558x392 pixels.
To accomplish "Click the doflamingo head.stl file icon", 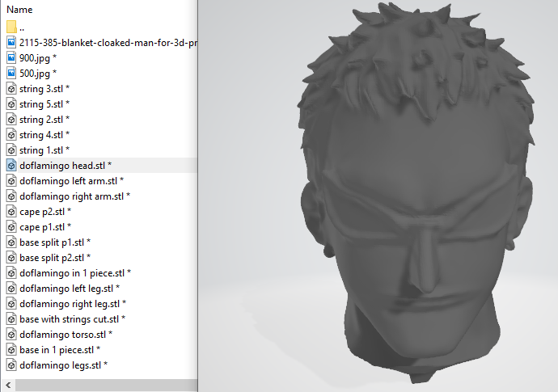I will (x=11, y=165).
